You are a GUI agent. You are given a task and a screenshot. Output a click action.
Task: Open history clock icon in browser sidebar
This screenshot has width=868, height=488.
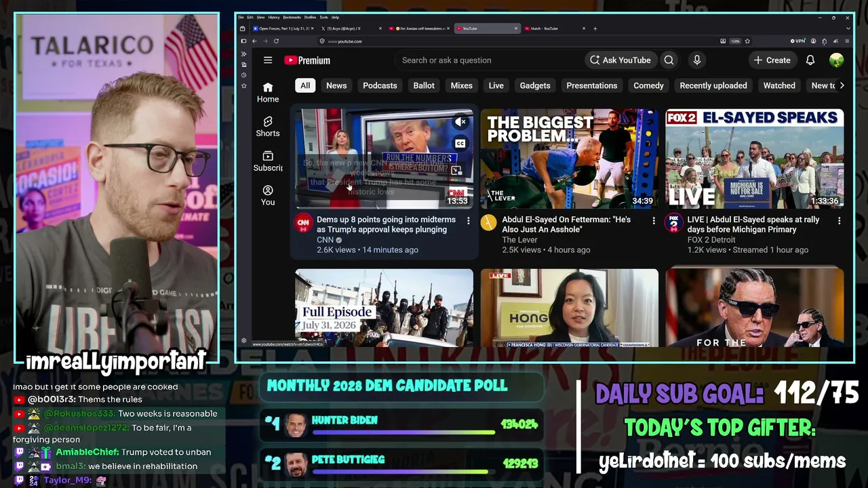tap(243, 75)
